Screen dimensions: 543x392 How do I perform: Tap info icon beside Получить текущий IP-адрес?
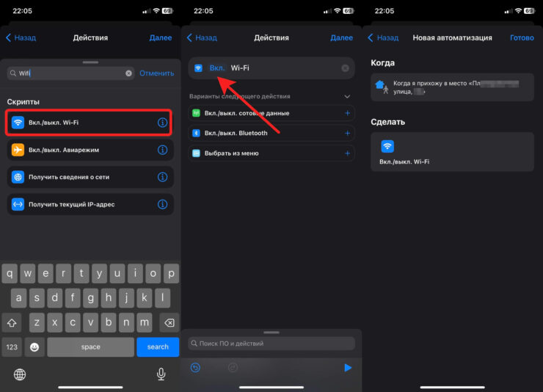click(x=163, y=204)
